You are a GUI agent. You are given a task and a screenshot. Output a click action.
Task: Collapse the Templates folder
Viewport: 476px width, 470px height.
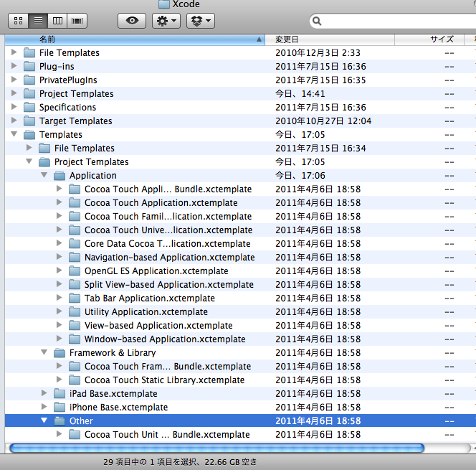(14, 134)
